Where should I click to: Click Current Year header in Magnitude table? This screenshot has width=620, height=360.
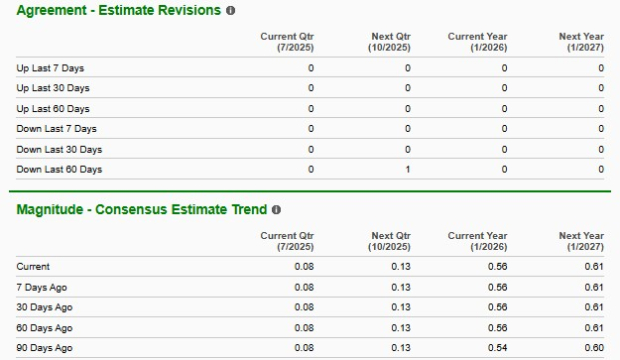[x=478, y=241]
